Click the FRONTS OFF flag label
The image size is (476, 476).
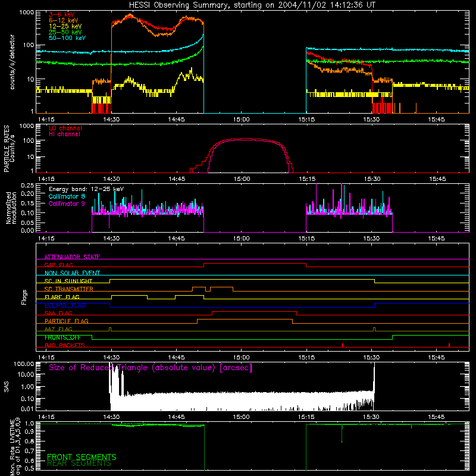coord(62,337)
